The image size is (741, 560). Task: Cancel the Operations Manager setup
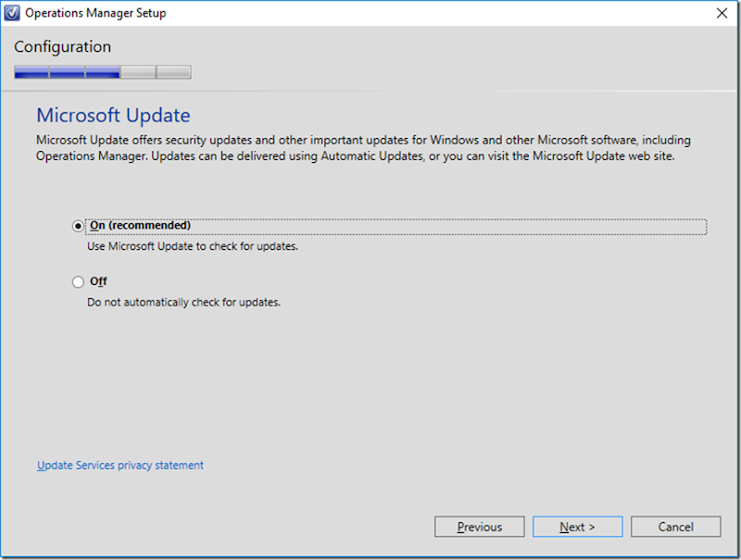click(676, 527)
